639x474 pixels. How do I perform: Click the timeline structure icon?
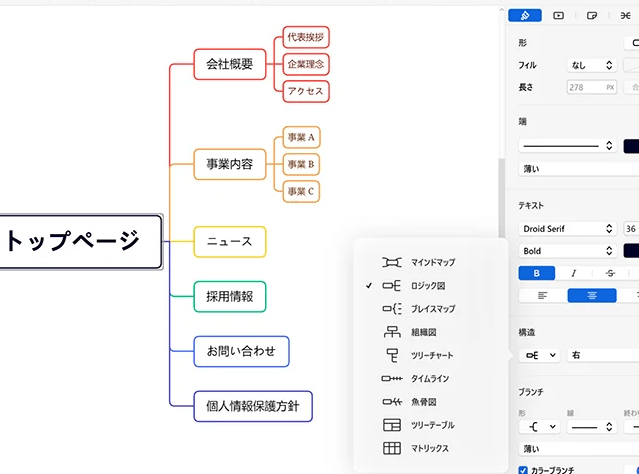coord(392,379)
